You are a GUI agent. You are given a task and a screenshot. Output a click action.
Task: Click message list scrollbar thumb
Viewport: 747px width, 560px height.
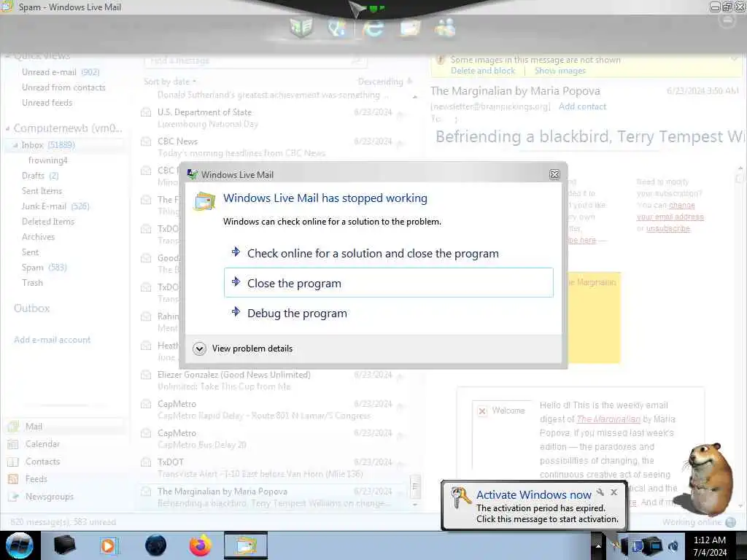click(415, 486)
